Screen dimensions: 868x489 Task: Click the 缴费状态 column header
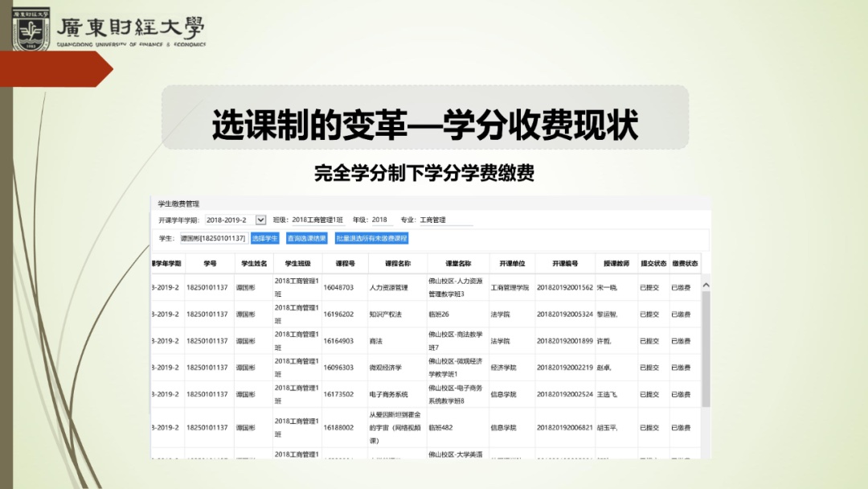click(x=685, y=263)
